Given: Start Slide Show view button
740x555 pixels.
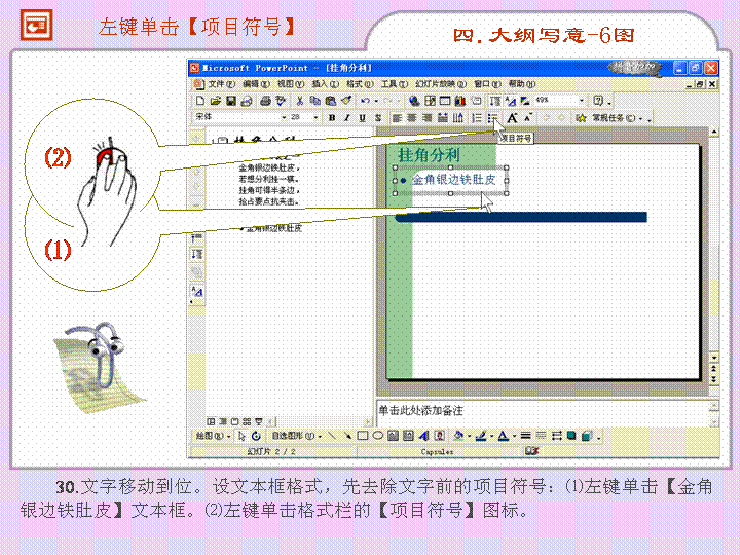Looking at the screenshot, I should pos(259,421).
